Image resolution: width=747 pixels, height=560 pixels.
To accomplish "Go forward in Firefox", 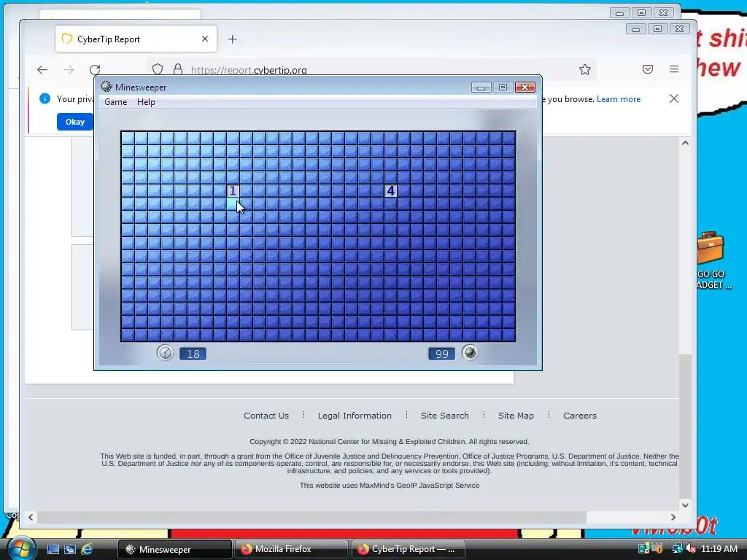I will (x=69, y=69).
